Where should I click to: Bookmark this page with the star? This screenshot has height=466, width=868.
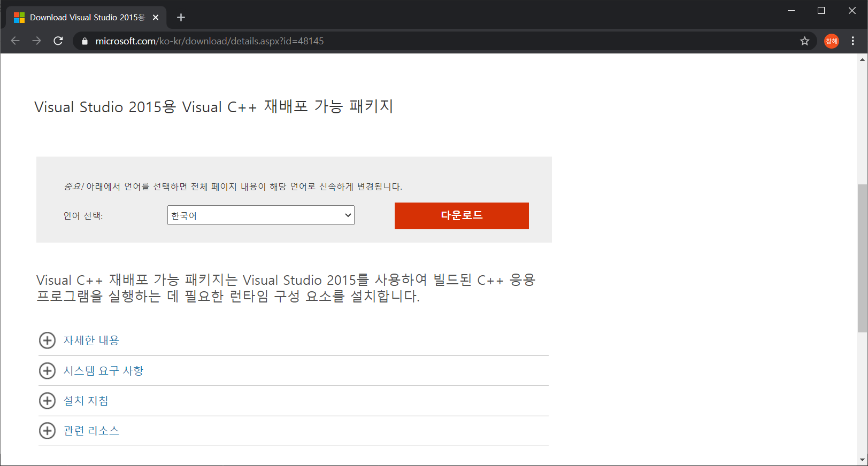click(x=804, y=41)
